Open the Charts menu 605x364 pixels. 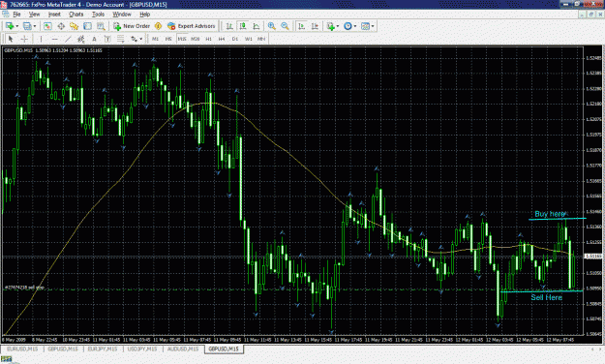coord(76,15)
